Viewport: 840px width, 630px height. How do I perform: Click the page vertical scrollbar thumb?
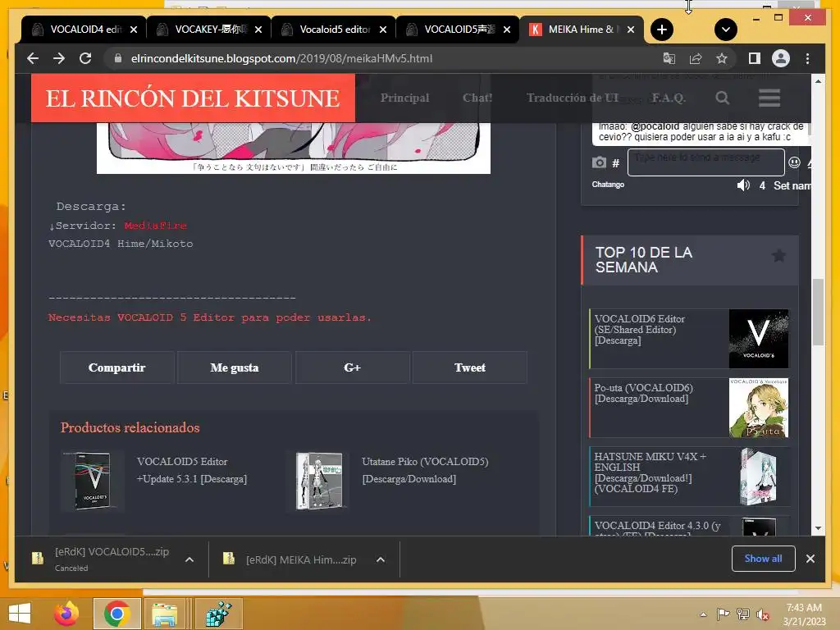[x=818, y=312]
